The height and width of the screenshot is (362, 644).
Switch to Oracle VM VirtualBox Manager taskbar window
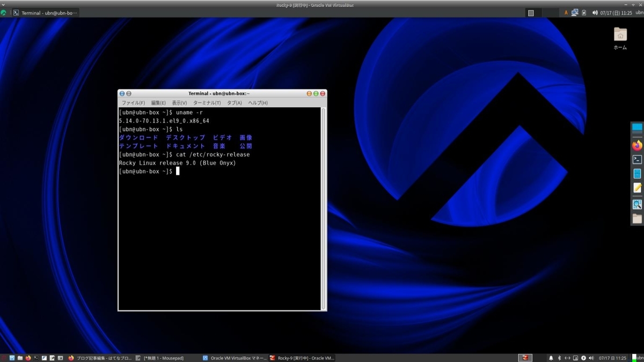pos(234,358)
